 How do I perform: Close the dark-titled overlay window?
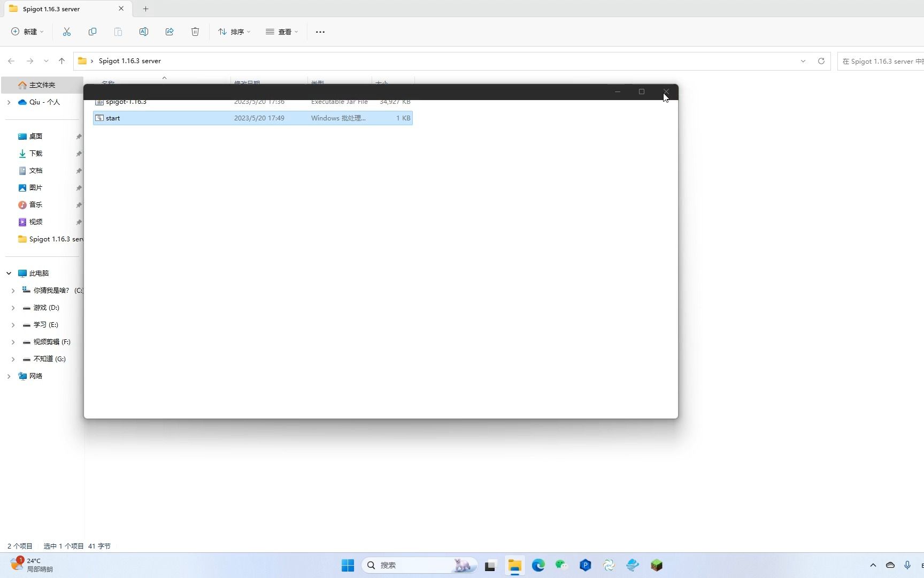pyautogui.click(x=666, y=92)
